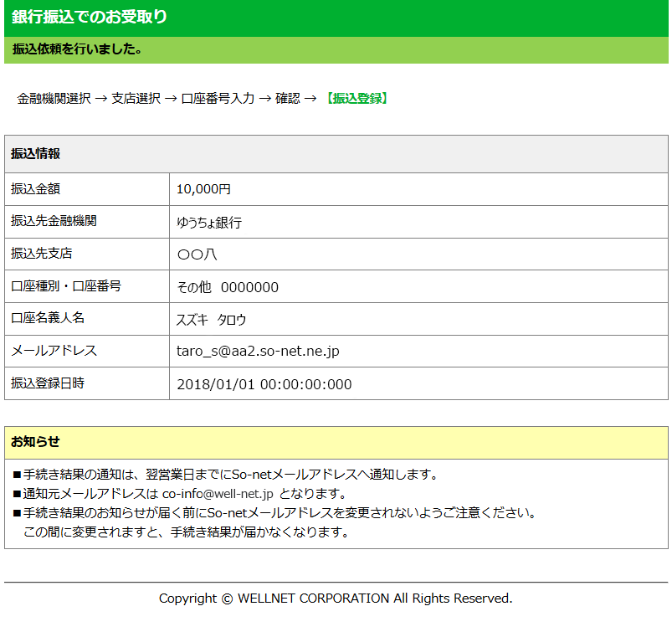672x632 pixels.
Task: Click the account number 0000000
Action: 249,287
